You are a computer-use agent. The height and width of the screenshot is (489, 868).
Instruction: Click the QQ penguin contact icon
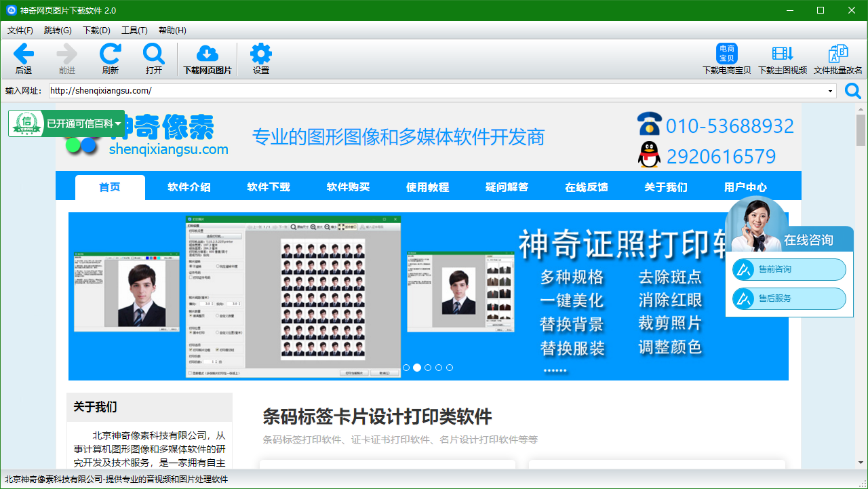click(x=648, y=154)
